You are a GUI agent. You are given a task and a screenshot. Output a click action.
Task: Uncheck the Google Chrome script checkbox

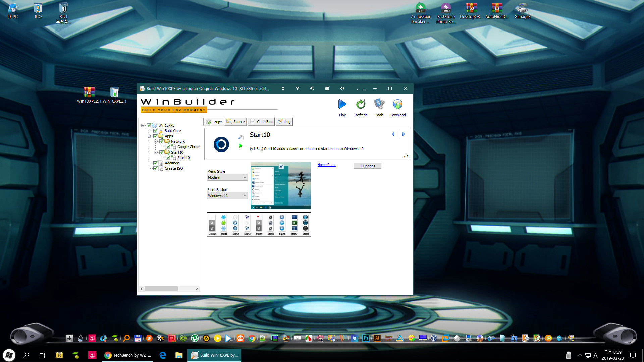coord(168,147)
